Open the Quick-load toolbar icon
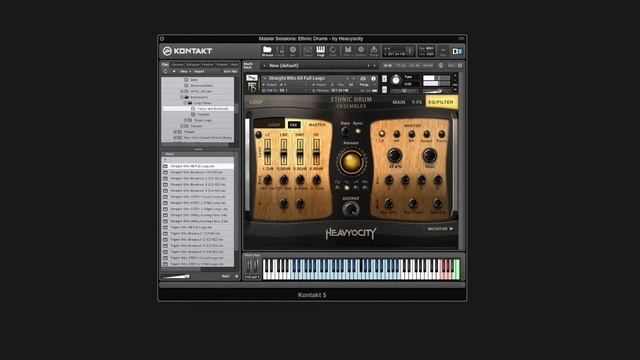 (x=333, y=51)
